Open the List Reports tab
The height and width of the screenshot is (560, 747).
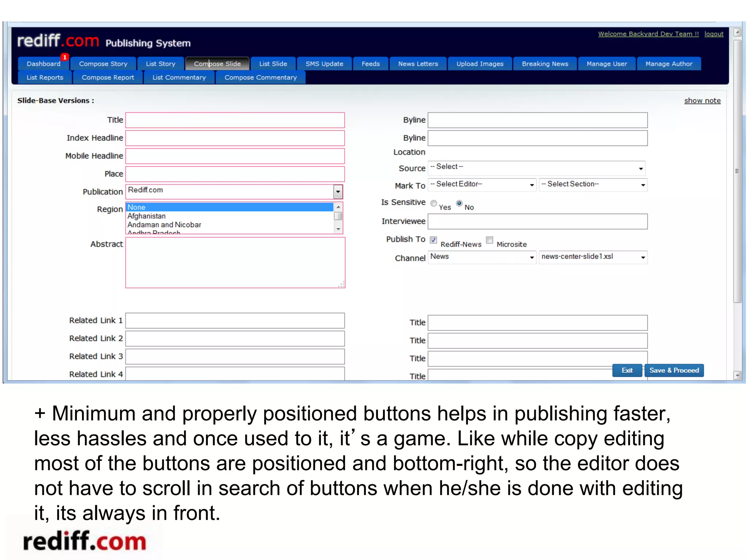tap(45, 78)
